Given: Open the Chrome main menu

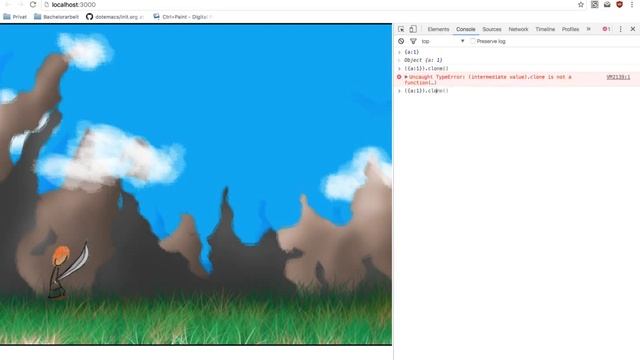Looking at the screenshot, I should [x=632, y=4].
